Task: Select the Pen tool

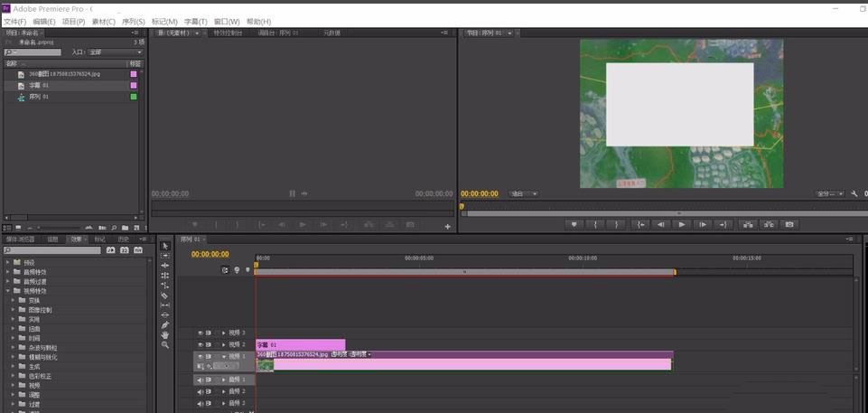Action: (x=165, y=325)
